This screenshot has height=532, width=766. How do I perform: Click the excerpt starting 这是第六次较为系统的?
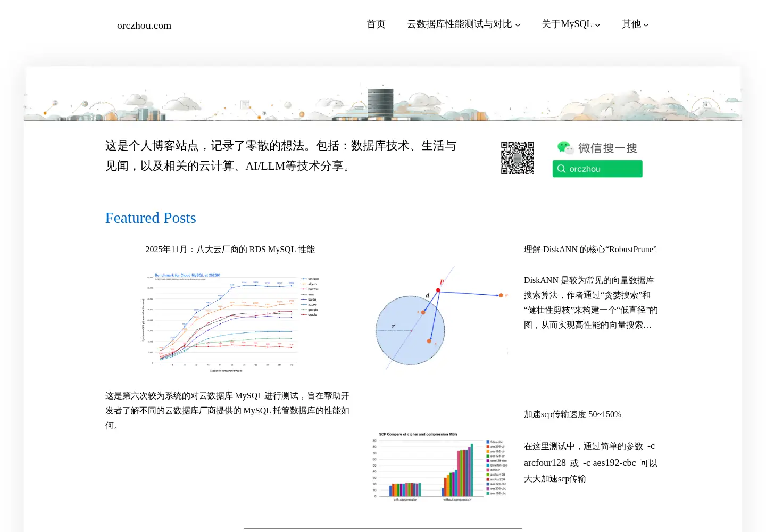(228, 411)
